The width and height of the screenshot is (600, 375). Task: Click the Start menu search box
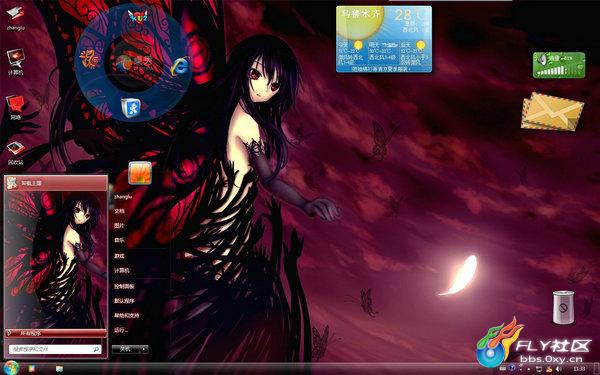pos(55,349)
